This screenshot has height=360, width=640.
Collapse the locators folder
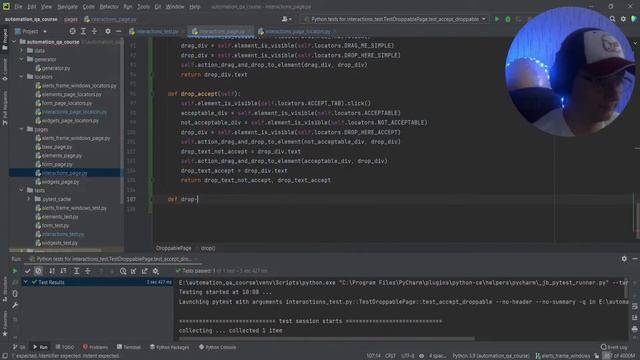[22, 77]
